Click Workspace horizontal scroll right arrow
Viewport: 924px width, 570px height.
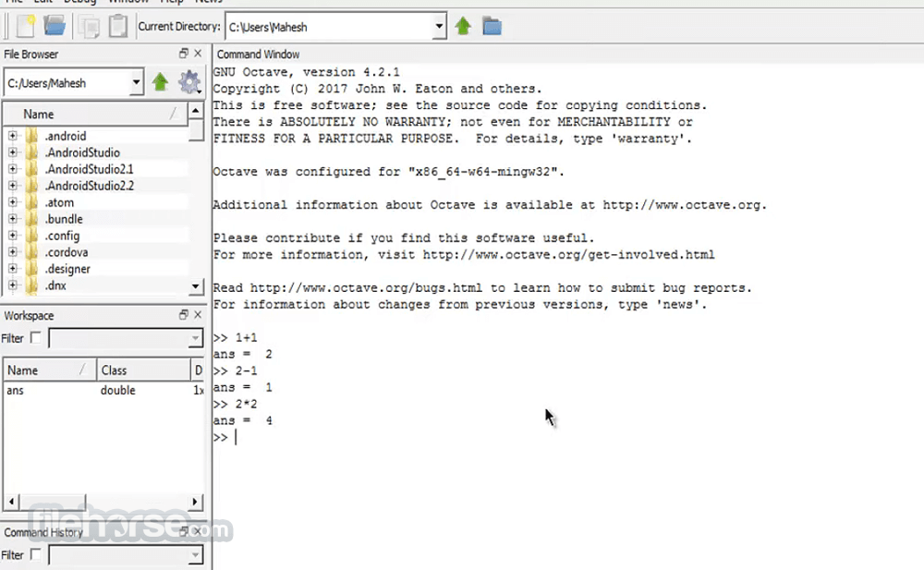pos(195,503)
